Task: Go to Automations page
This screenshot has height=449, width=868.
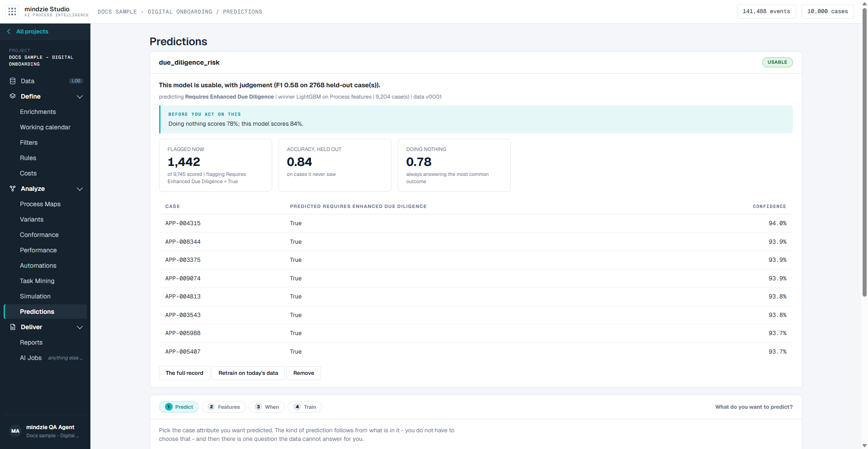Action: point(38,265)
